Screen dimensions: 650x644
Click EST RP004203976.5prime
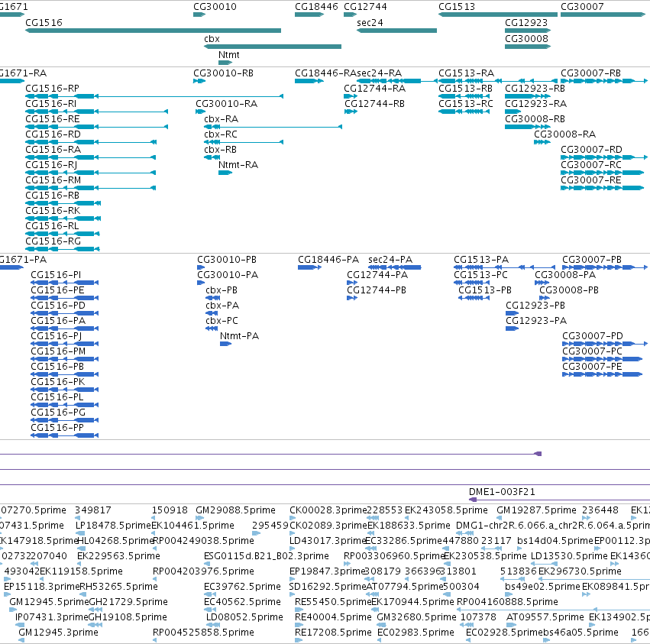pos(203,571)
